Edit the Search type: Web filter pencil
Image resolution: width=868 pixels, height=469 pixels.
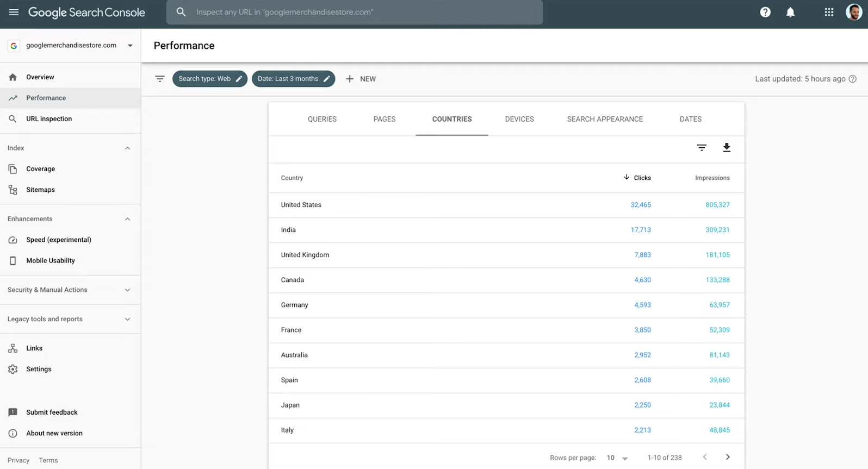tap(239, 79)
